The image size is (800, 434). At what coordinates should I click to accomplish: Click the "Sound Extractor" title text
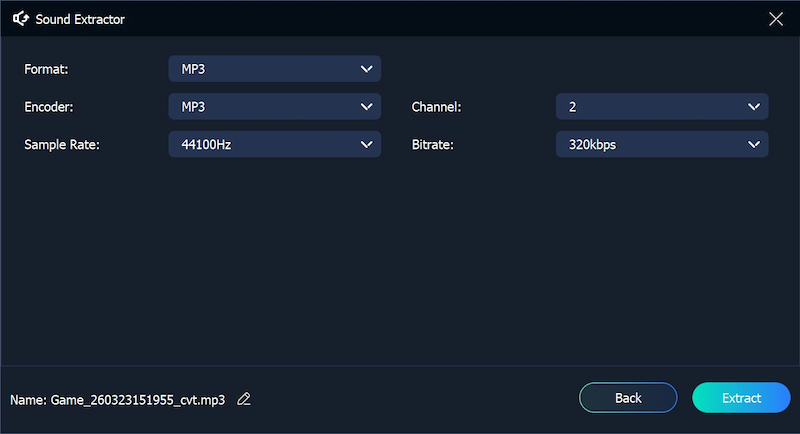point(81,19)
